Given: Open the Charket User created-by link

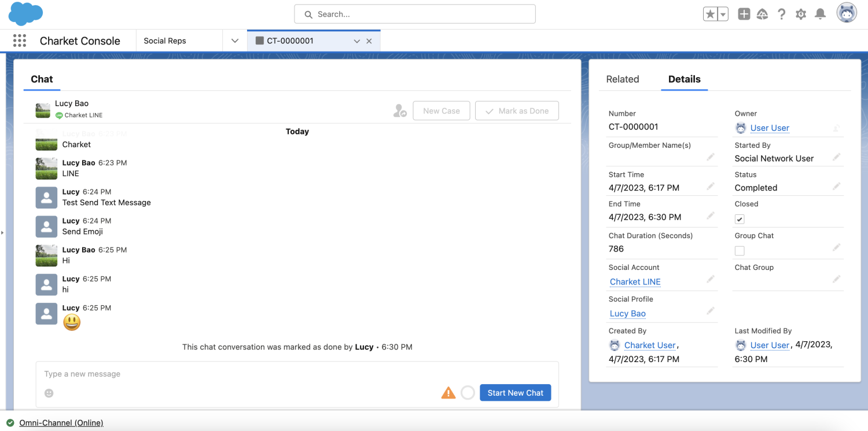Looking at the screenshot, I should [650, 345].
